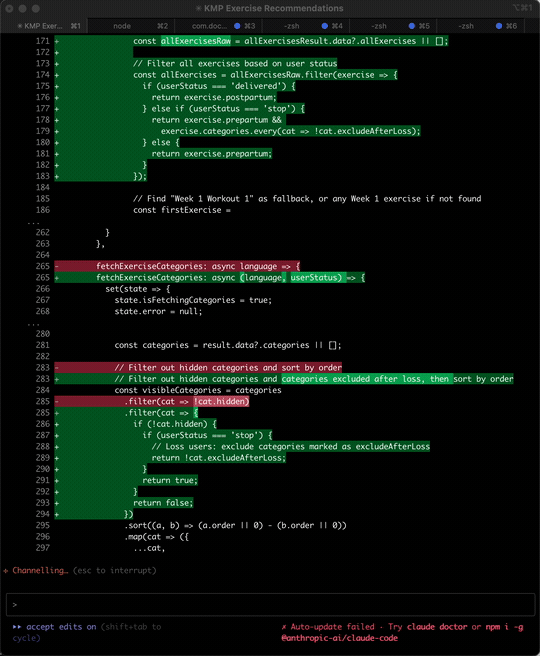Click line 176 return exercise.postpartum;
540x656 pixels.
click(x=214, y=97)
